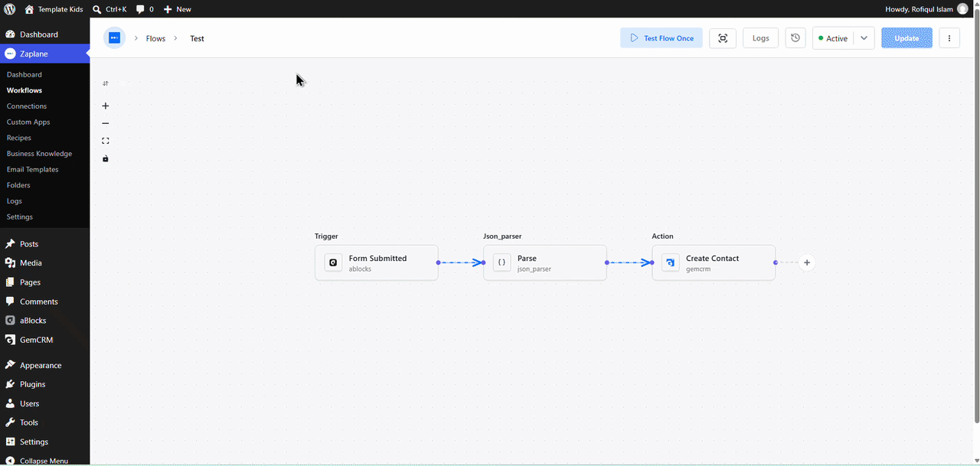Select the Create Contact action node
Viewport: 980px width, 466px height.
(714, 262)
